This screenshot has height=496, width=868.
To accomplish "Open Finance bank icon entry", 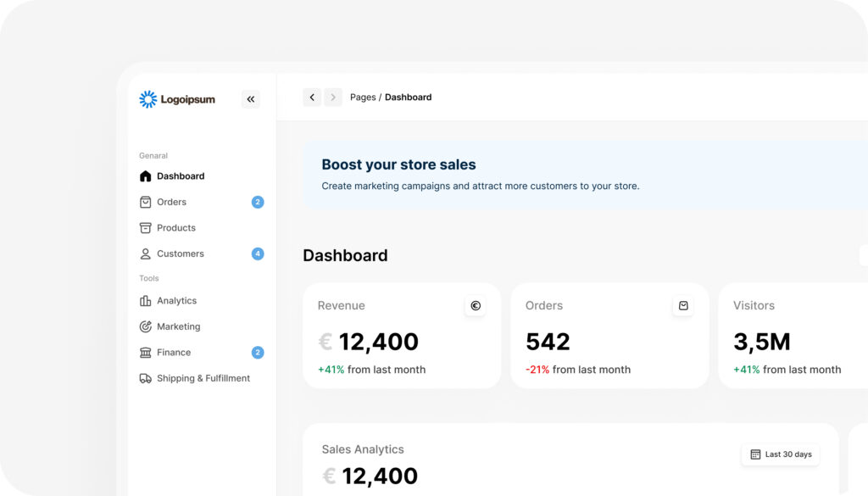I will click(x=145, y=353).
